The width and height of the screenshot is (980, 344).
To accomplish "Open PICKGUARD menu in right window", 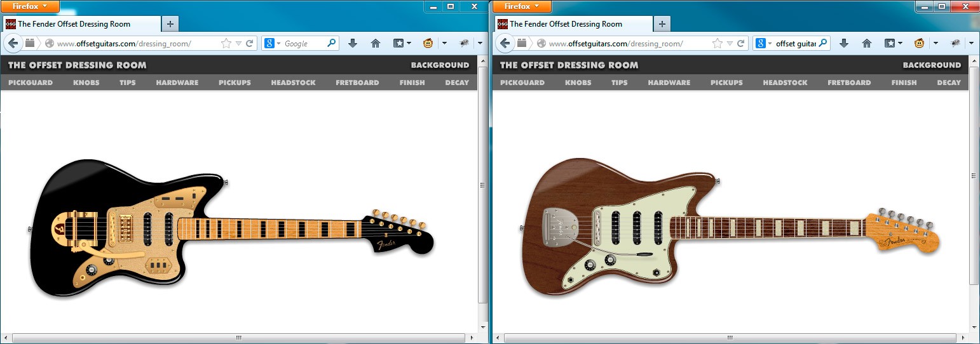I will click(x=522, y=83).
